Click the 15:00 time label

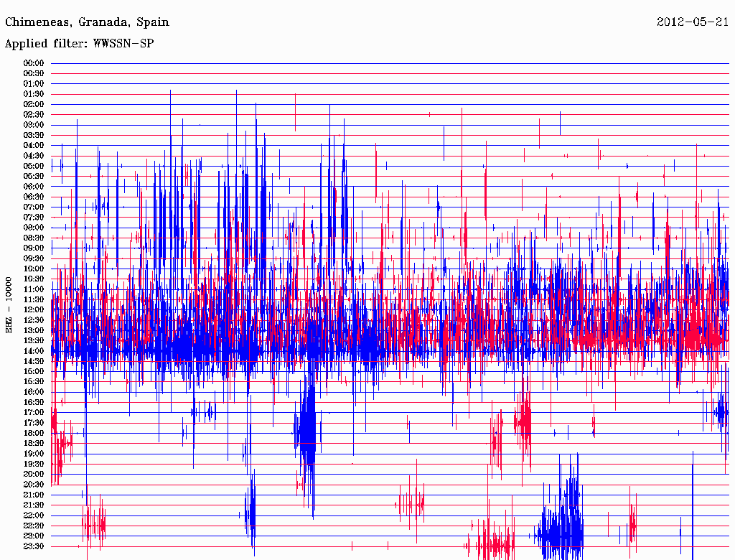coord(34,371)
